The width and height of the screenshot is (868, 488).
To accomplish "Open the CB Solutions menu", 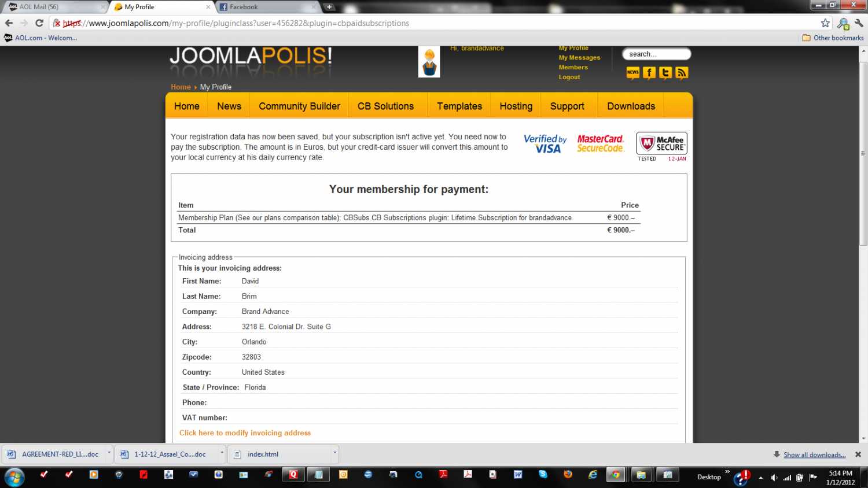I will [386, 106].
